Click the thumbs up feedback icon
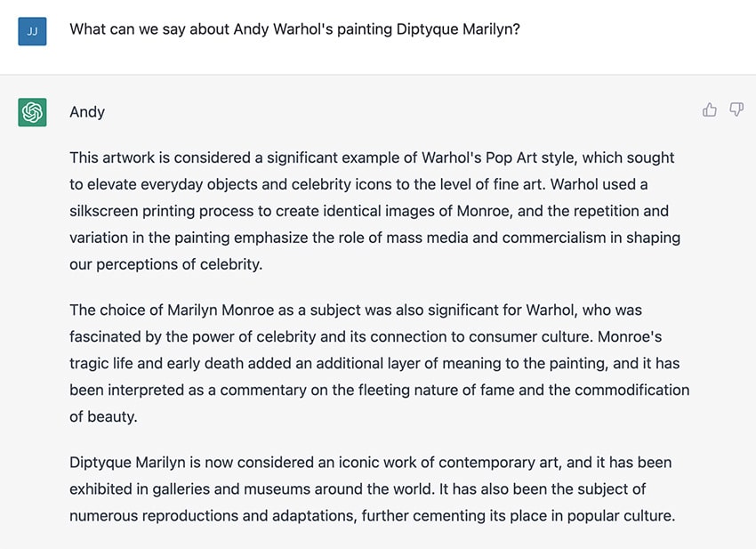This screenshot has width=756, height=549. coord(710,109)
